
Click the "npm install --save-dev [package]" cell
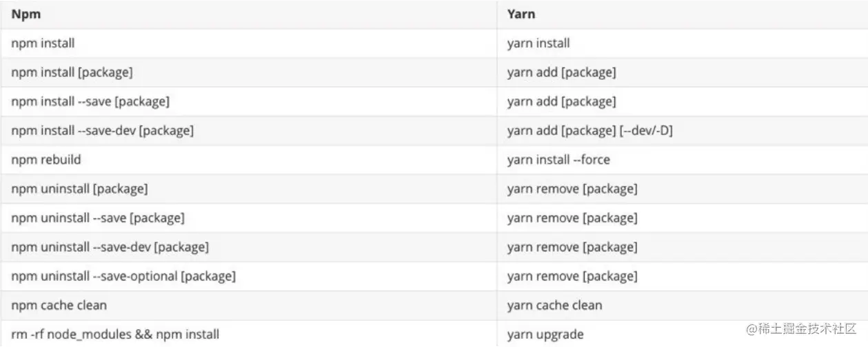pos(102,131)
